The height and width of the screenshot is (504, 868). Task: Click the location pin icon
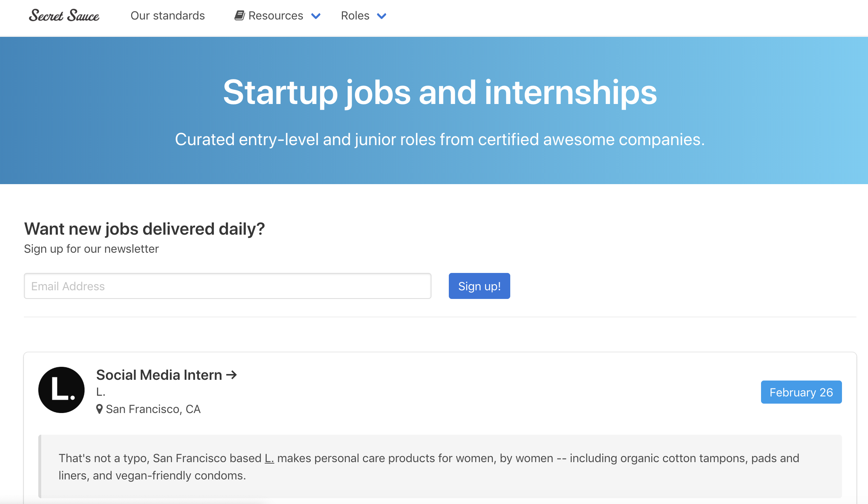coord(99,409)
